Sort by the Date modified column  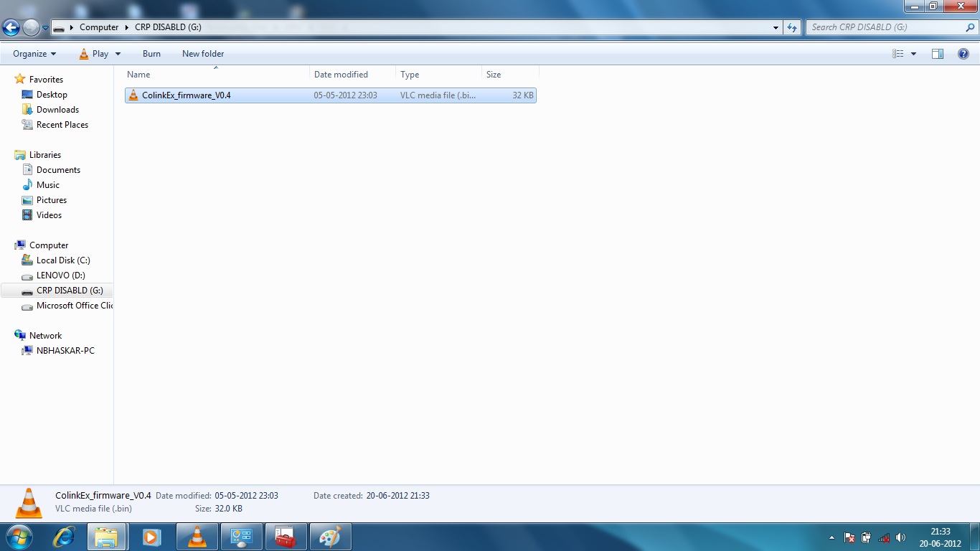click(x=352, y=75)
